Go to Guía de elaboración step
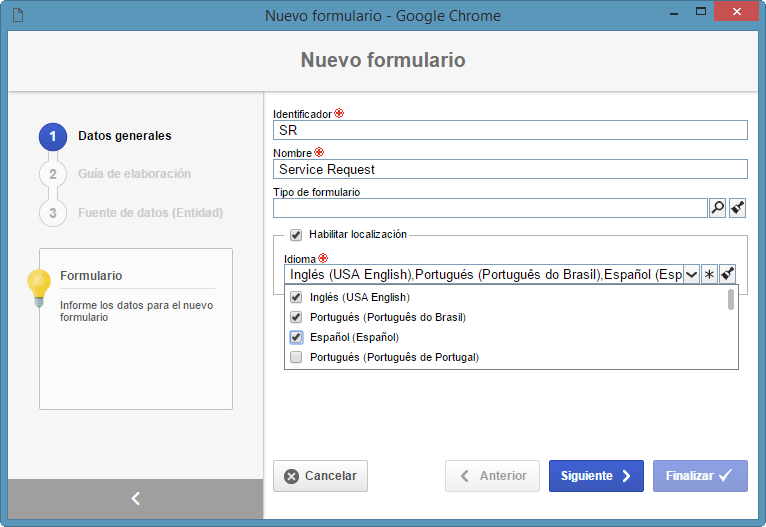Image resolution: width=766 pixels, height=527 pixels. point(134,174)
